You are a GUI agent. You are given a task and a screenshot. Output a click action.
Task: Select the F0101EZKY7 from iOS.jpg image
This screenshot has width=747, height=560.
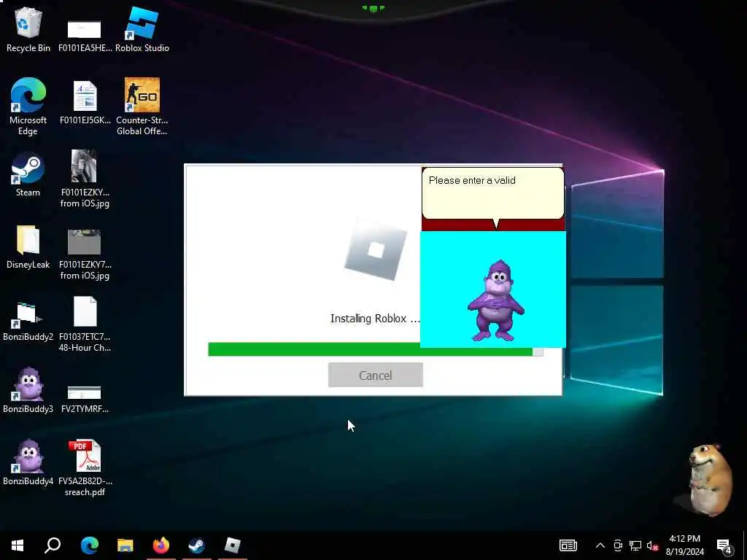click(85, 254)
